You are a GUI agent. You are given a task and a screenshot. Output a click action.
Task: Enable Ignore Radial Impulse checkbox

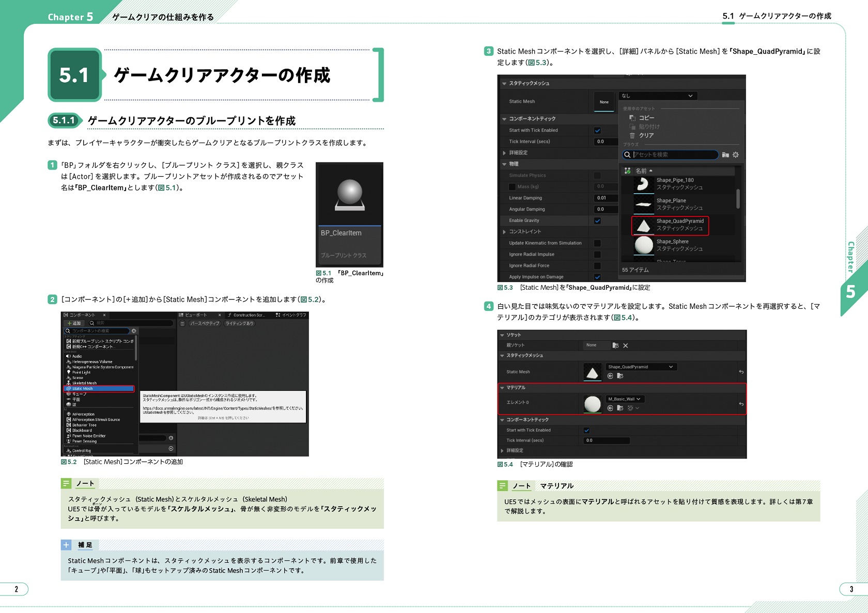click(597, 255)
